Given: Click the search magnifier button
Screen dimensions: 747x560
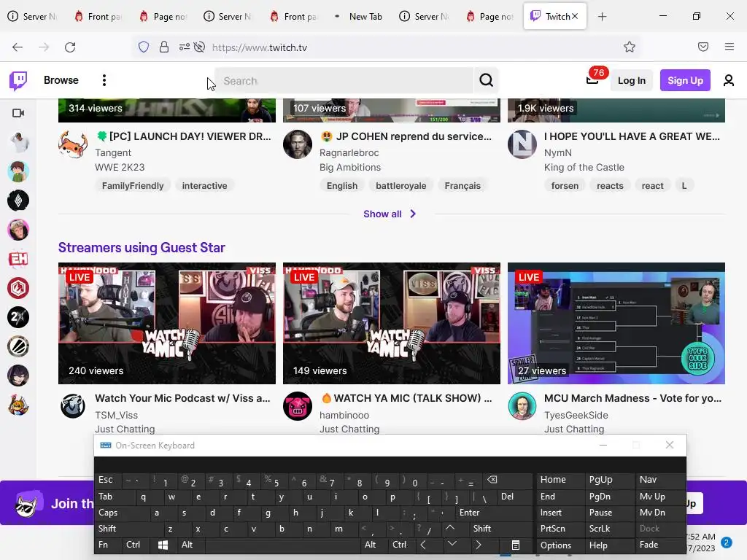Looking at the screenshot, I should (486, 80).
